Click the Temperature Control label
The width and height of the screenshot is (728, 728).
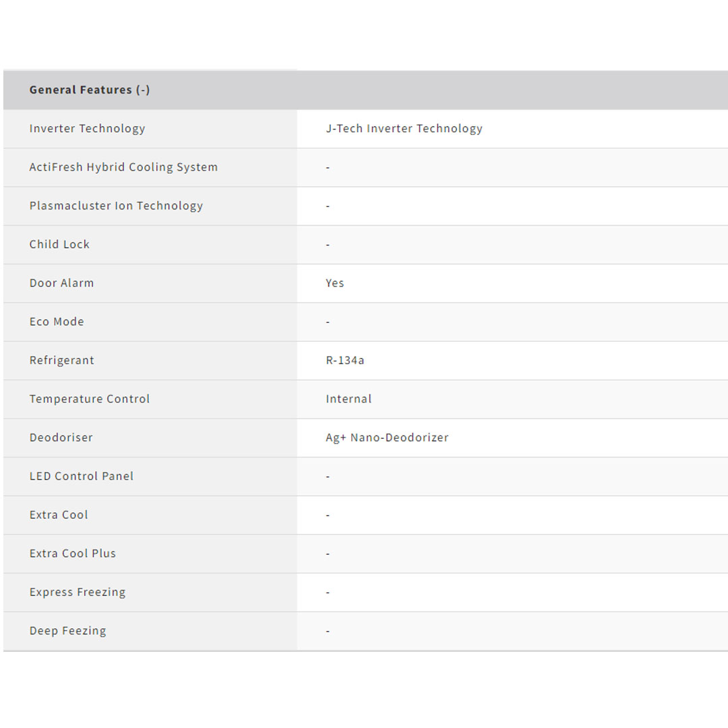[90, 399]
